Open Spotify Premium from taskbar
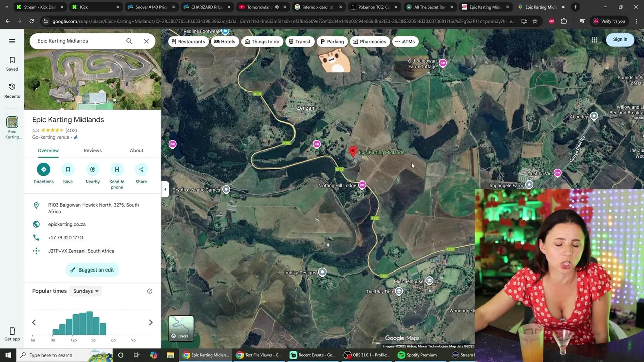644x362 pixels. (417, 355)
